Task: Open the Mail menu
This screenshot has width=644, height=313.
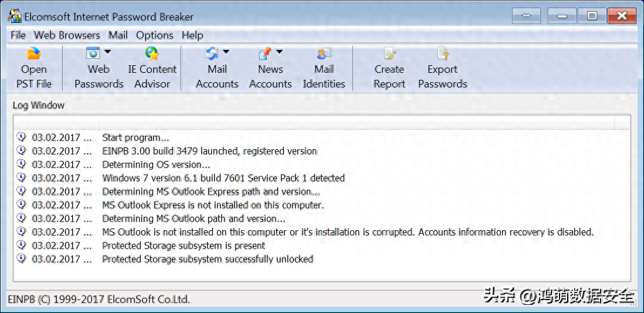Action: (118, 35)
